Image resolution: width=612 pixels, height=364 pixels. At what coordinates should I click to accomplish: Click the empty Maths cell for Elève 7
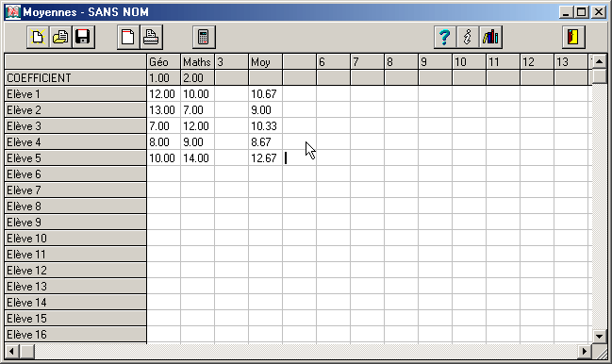coord(197,190)
